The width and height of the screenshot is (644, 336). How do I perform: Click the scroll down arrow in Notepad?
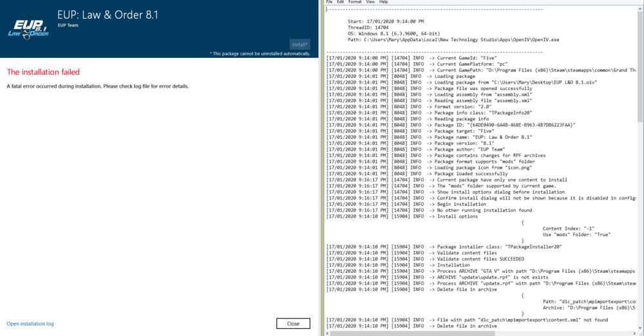click(x=640, y=328)
